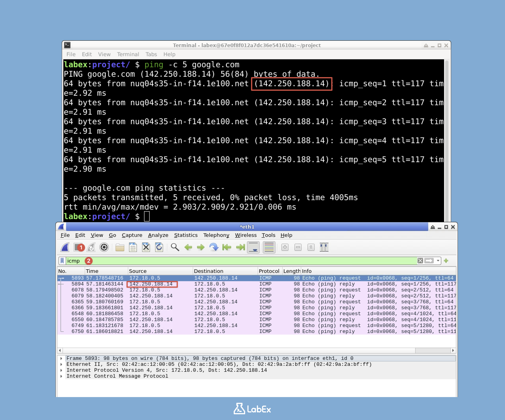Clear the icmp display filter
The width and height of the screenshot is (505, 420).
click(420, 261)
